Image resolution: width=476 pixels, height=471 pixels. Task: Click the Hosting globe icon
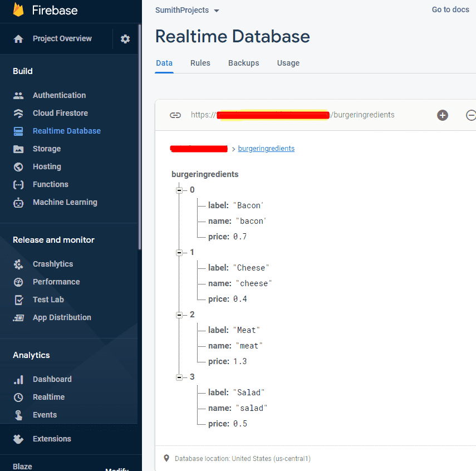click(x=18, y=166)
